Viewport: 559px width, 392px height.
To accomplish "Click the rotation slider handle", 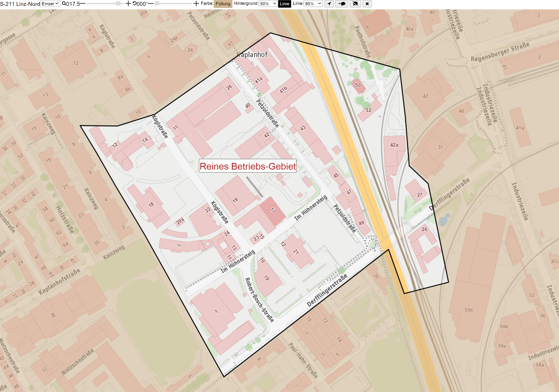I will [x=157, y=4].
